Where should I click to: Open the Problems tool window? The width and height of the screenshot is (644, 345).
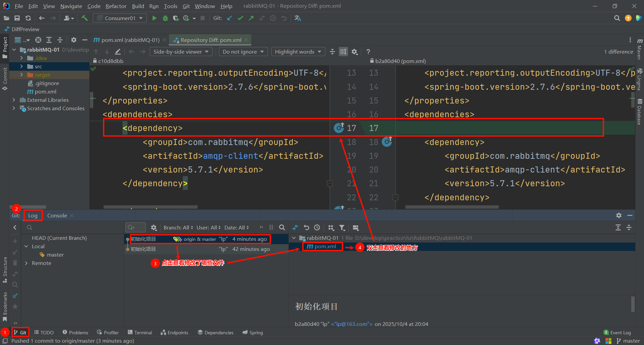point(75,332)
